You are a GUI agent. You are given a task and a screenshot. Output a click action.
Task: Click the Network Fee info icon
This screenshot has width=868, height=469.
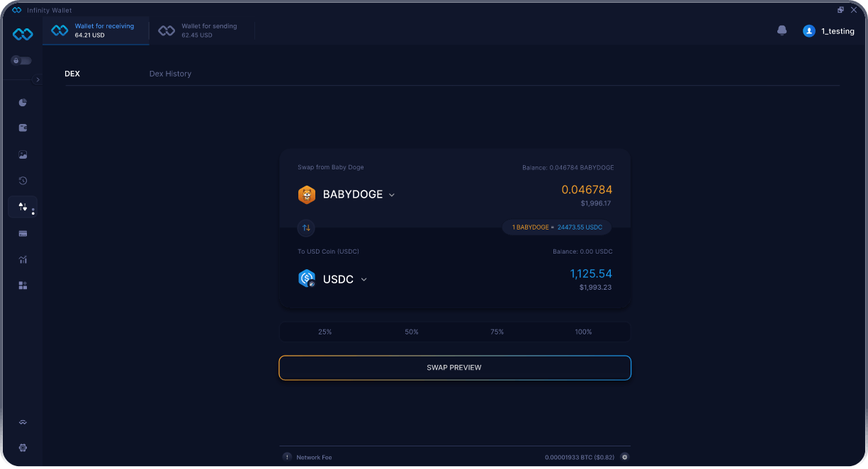pos(287,457)
